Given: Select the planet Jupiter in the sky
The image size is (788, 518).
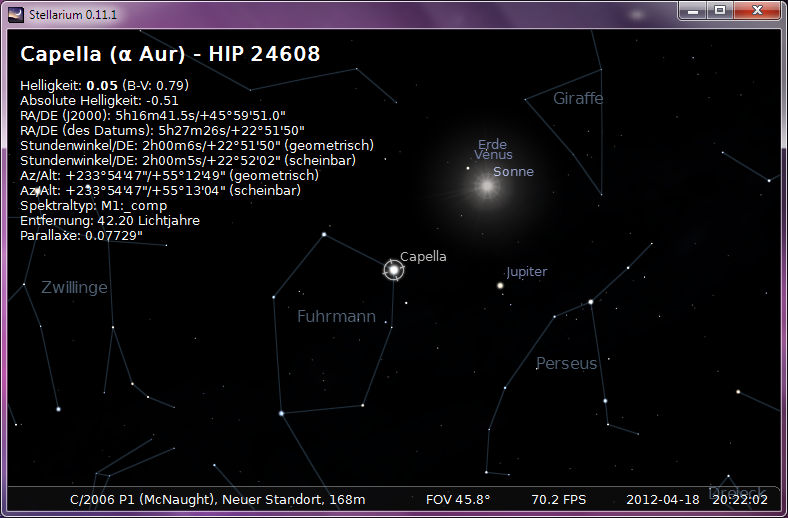Looking at the screenshot, I should 500,286.
